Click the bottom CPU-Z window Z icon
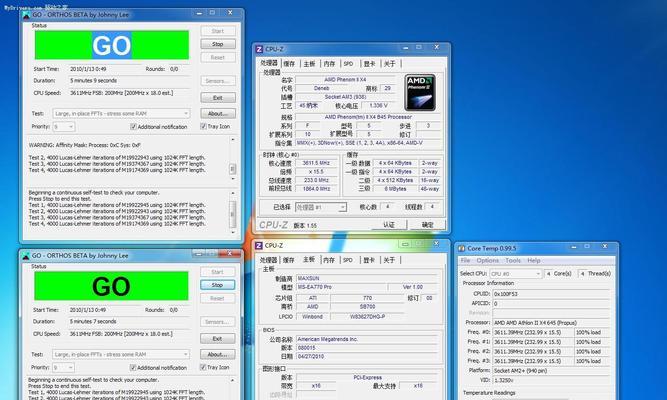The image size is (667, 400). [259, 246]
